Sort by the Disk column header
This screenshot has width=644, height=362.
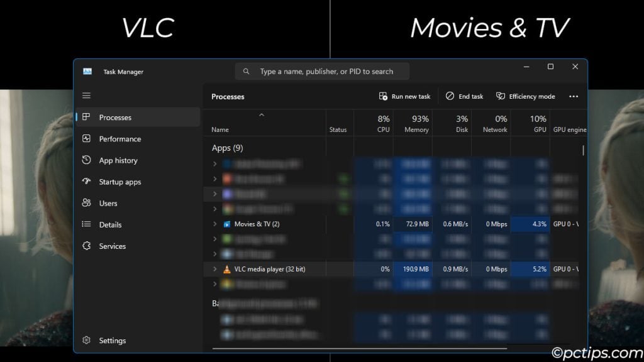pos(452,123)
